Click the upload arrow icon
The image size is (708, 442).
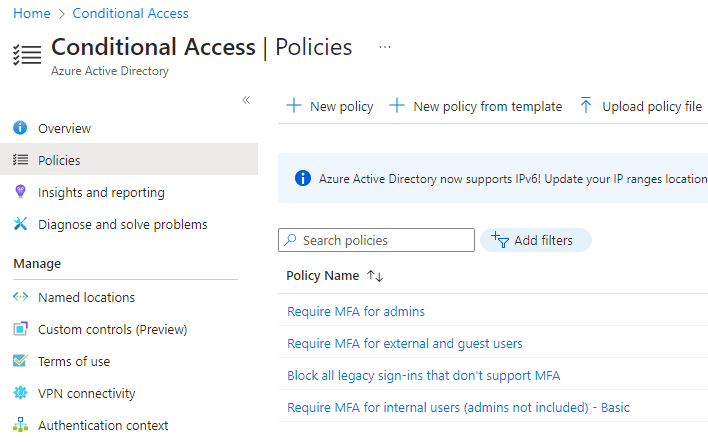point(586,105)
